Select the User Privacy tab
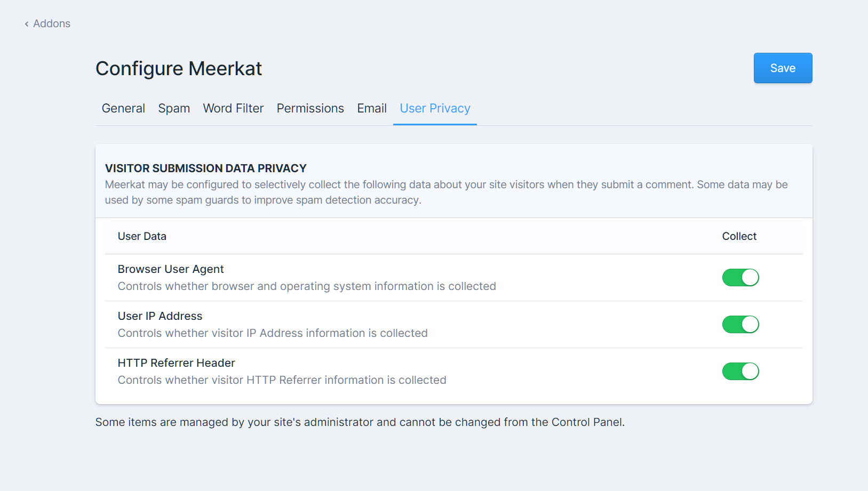Image resolution: width=868 pixels, height=491 pixels. pos(435,108)
